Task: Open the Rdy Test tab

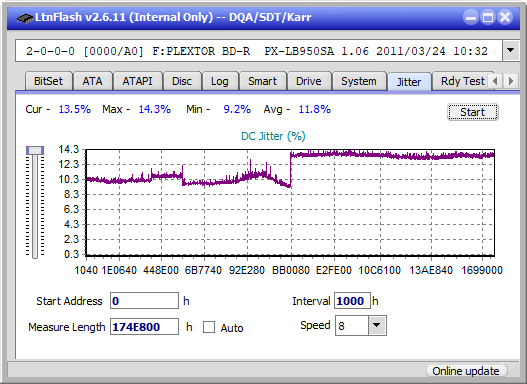Action: tap(462, 81)
